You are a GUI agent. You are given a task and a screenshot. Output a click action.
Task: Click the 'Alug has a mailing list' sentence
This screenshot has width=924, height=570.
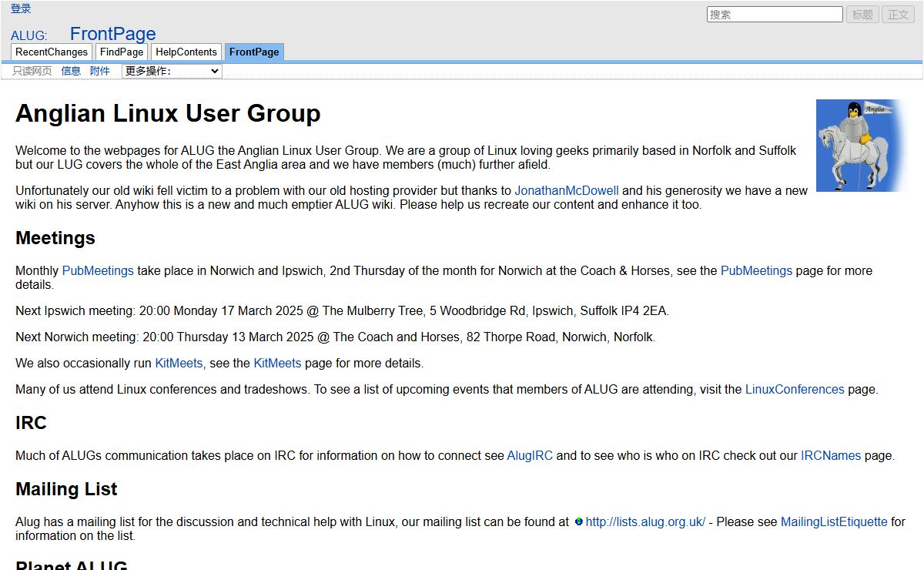[x=460, y=529]
